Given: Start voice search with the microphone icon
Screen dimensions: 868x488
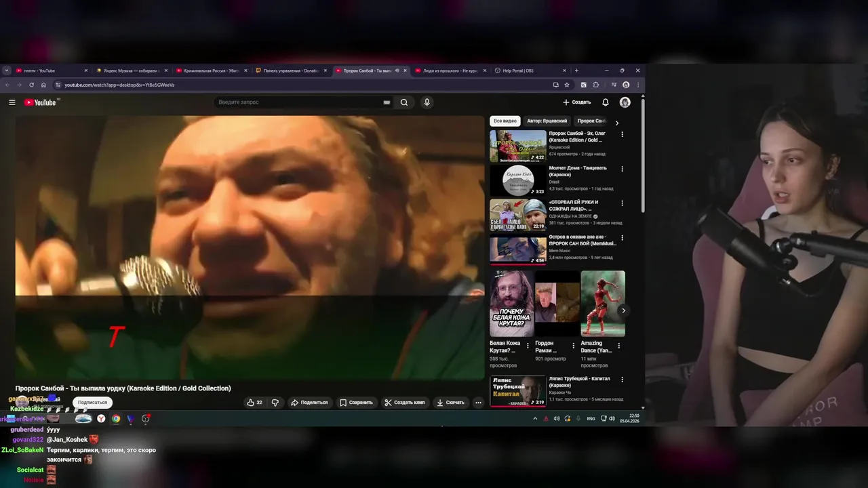Looking at the screenshot, I should 427,102.
